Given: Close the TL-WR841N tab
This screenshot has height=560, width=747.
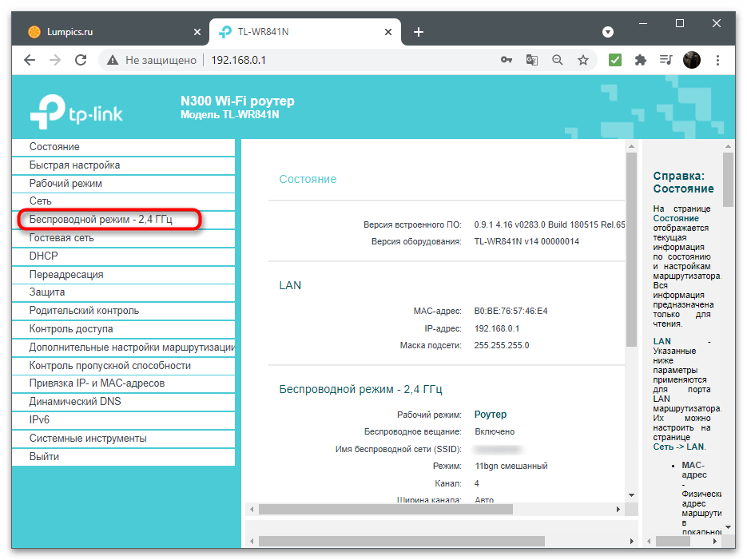Looking at the screenshot, I should point(388,32).
